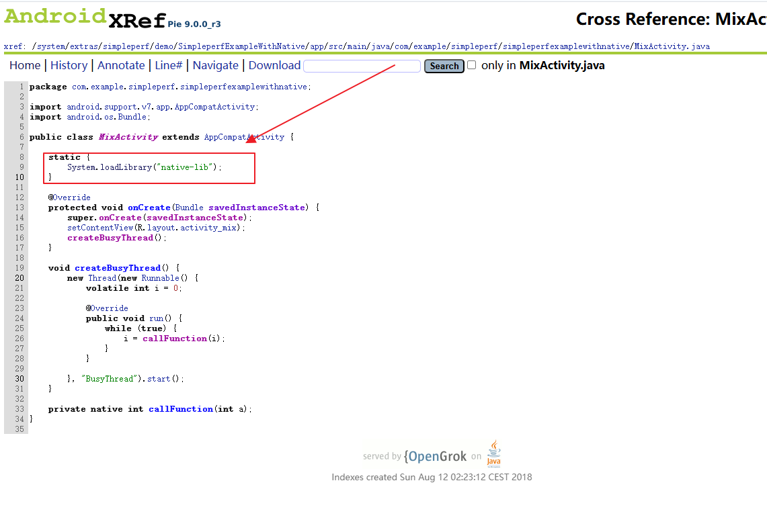Toggle the 'only in MixActivity.java' checkbox
Viewport: 767px width, 532px height.
(x=471, y=65)
